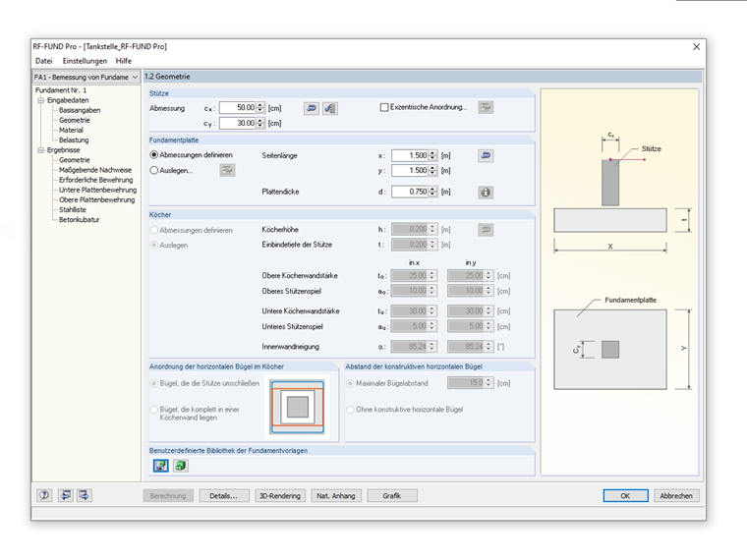Close the RF-FUND Pro dialog
747x560 pixels.
697,47
